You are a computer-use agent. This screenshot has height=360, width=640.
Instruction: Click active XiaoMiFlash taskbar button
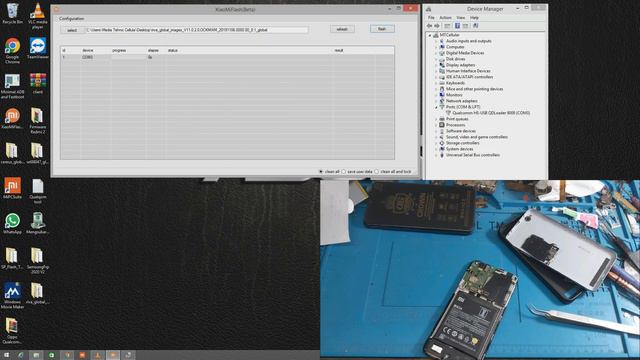[x=113, y=356]
